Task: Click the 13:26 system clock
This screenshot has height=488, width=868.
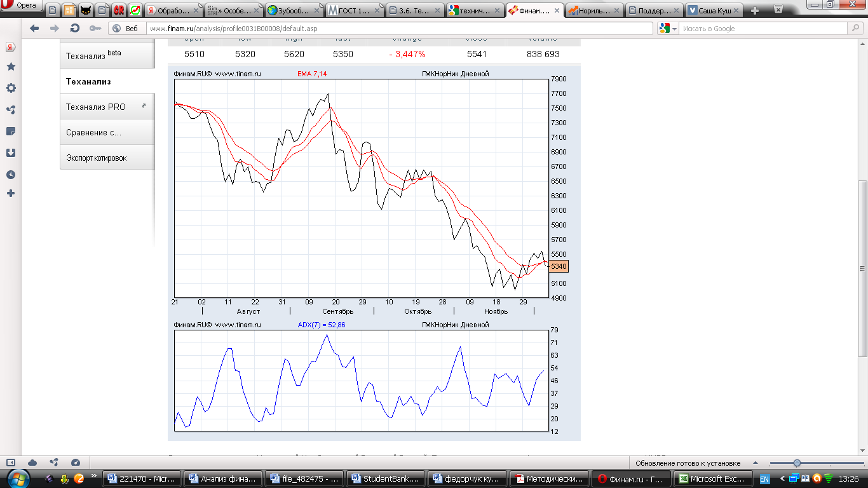Action: pyautogui.click(x=849, y=478)
